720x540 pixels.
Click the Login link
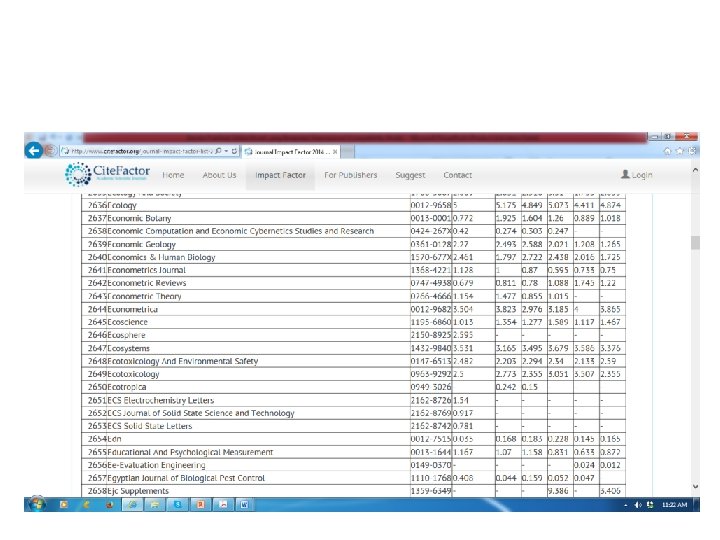tap(636, 174)
